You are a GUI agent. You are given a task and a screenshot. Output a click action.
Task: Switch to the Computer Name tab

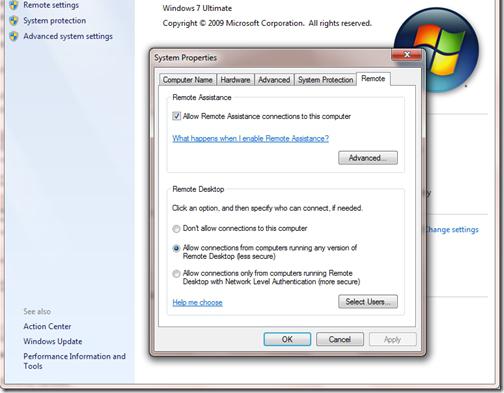[x=188, y=80]
